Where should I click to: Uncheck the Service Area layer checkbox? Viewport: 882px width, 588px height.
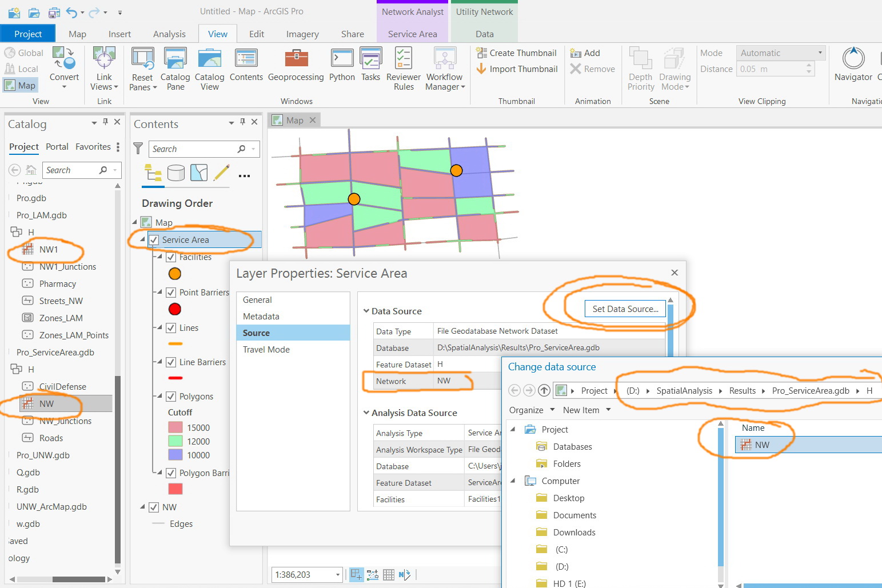click(x=154, y=240)
